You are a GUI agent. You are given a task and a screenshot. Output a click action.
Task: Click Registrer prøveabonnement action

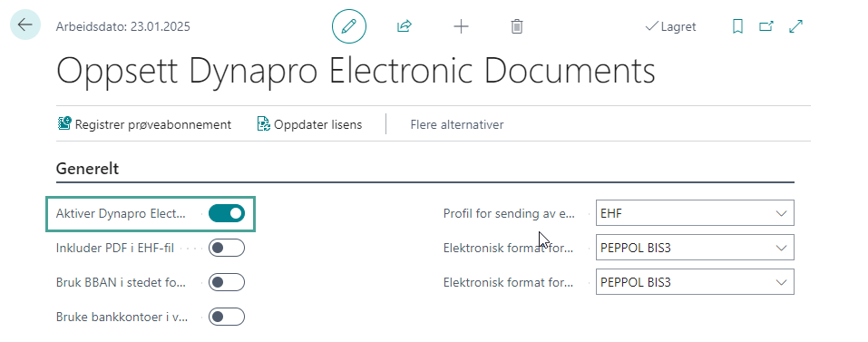click(x=144, y=124)
